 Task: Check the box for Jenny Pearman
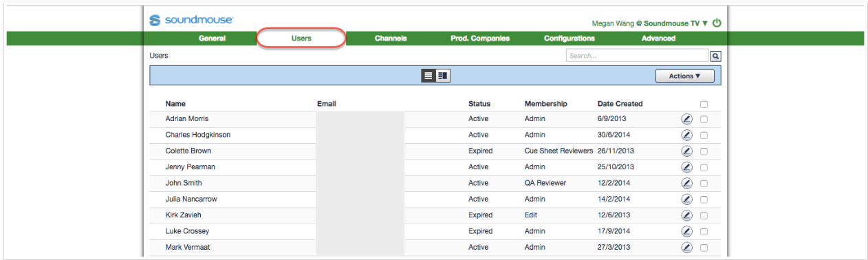tap(704, 167)
